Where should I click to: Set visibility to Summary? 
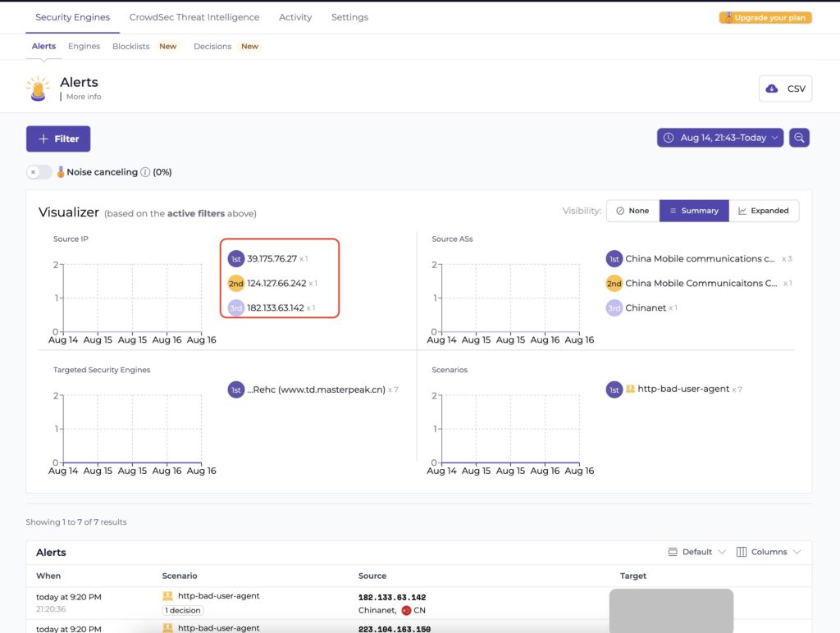click(694, 211)
